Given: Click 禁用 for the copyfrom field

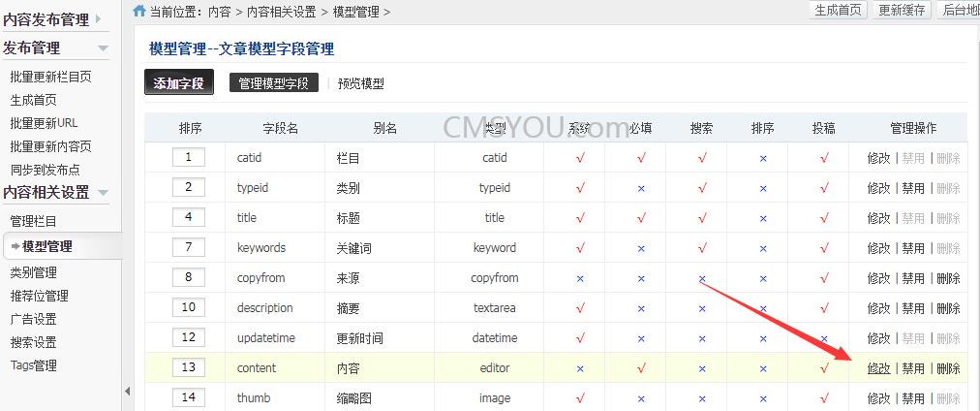Looking at the screenshot, I should (913, 278).
